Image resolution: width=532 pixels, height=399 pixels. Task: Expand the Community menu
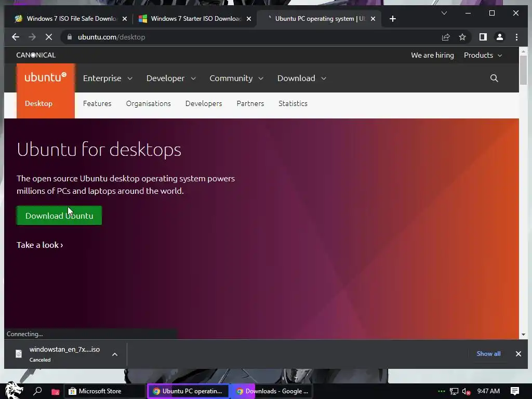pyautogui.click(x=236, y=78)
